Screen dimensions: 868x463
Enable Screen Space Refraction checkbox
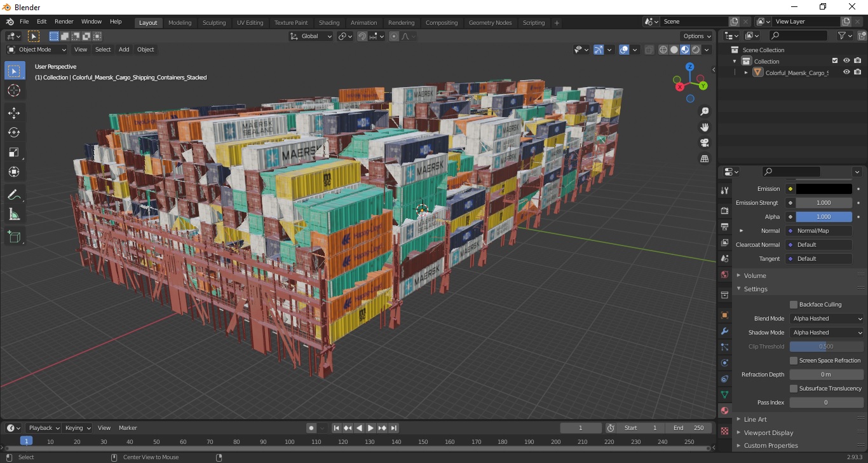tap(794, 361)
